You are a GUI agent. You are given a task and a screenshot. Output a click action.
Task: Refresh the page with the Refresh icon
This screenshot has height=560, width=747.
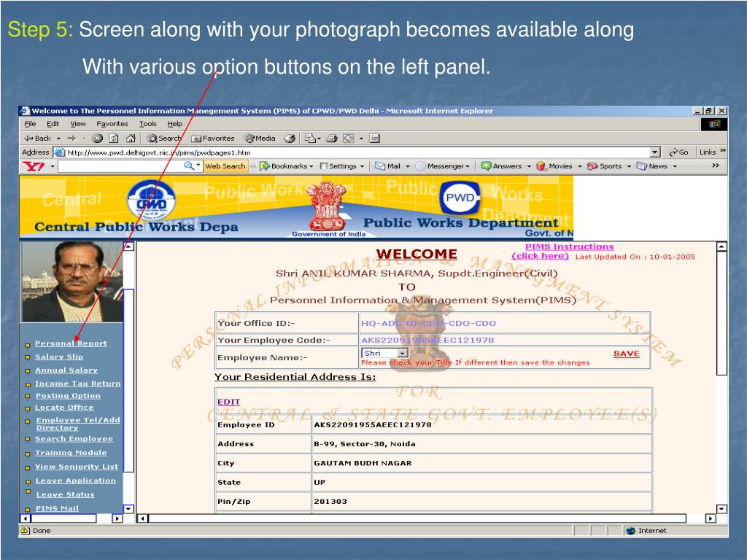[113, 138]
